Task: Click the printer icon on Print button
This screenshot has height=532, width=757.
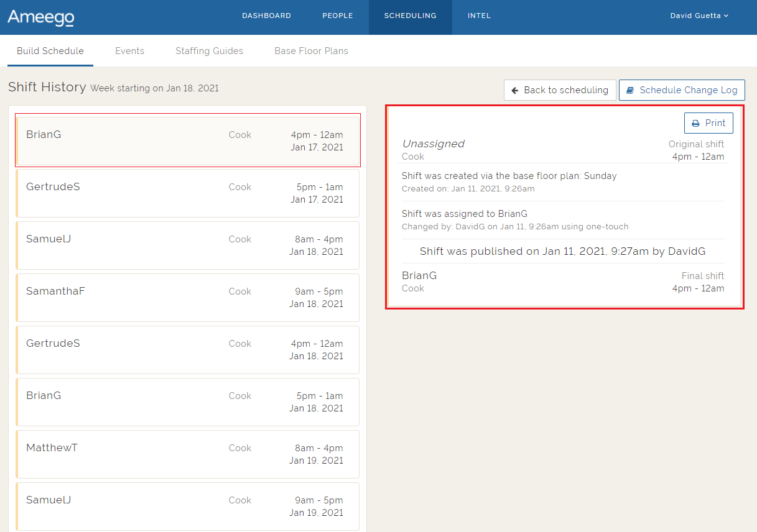Action: coord(695,123)
